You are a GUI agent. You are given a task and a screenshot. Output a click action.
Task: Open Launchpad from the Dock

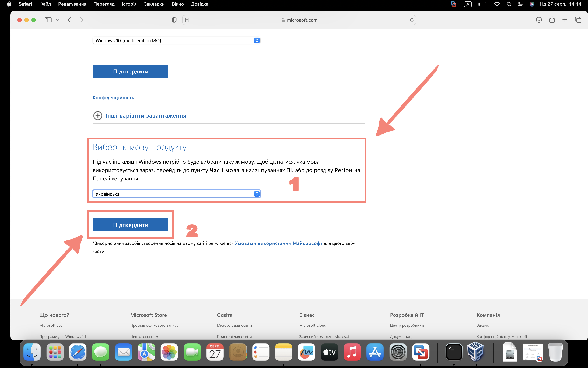click(x=55, y=352)
